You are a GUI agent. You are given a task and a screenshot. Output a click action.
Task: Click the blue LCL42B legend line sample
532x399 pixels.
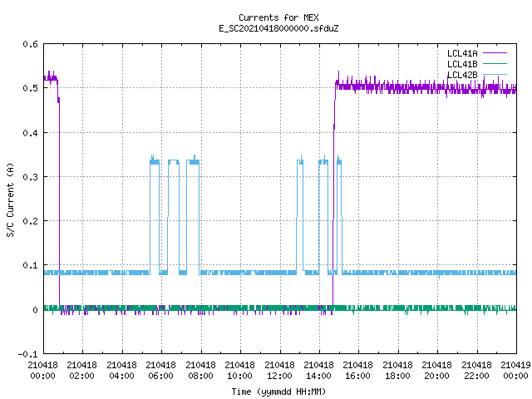click(495, 74)
